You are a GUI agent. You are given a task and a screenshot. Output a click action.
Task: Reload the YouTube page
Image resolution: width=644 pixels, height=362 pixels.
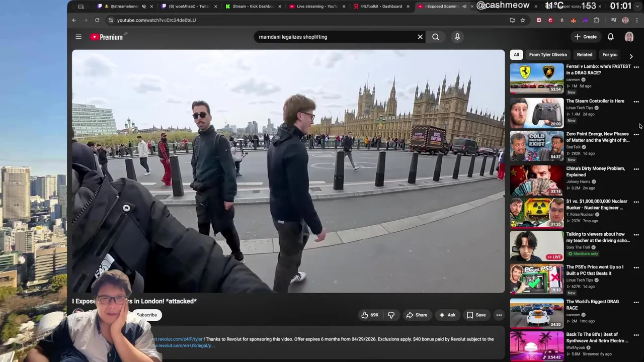pyautogui.click(x=97, y=20)
